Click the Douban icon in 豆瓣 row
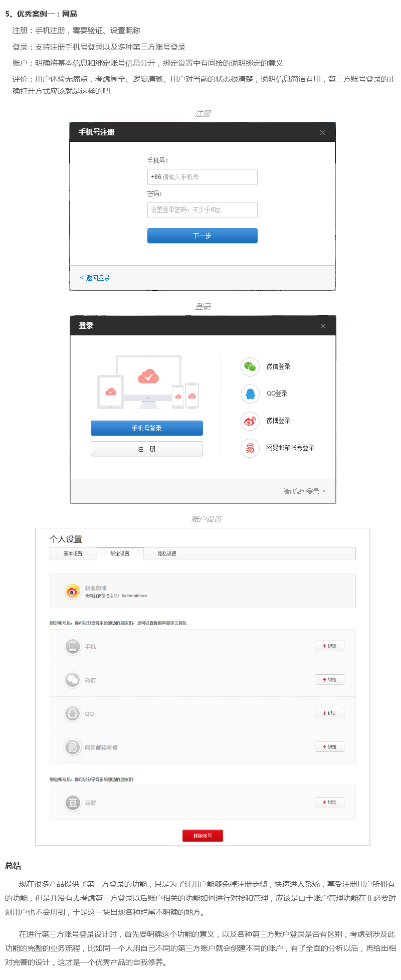This screenshot has width=401, height=980. [73, 803]
